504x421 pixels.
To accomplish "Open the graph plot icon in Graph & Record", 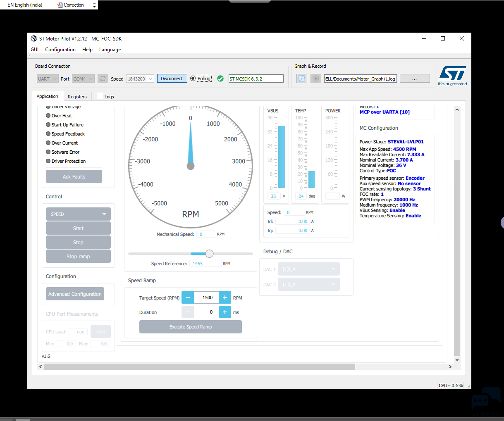I will (x=302, y=78).
